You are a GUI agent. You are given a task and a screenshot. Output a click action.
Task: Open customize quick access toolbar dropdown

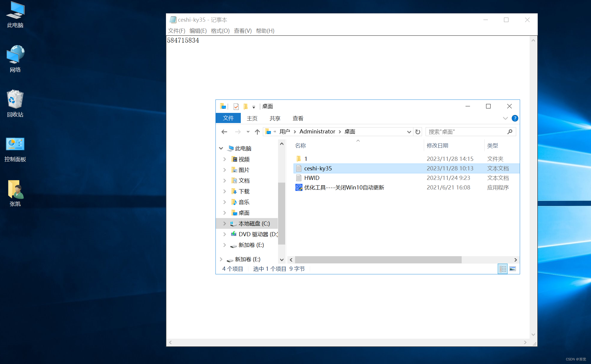[x=254, y=107]
